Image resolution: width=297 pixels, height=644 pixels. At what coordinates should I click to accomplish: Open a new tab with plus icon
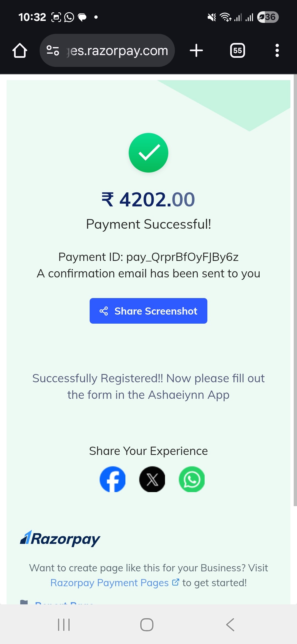196,50
